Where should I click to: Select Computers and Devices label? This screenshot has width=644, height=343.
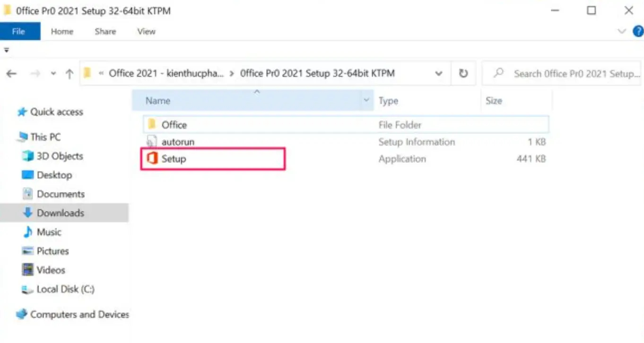click(x=79, y=314)
